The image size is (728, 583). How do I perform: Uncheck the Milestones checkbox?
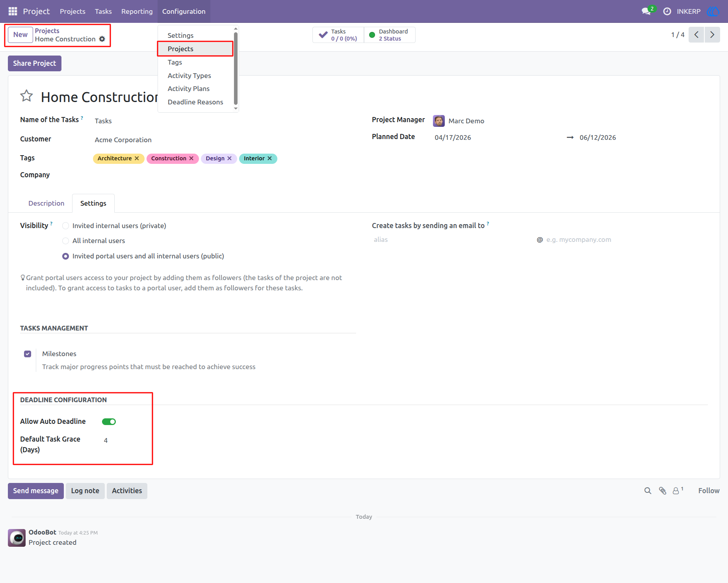(x=28, y=354)
